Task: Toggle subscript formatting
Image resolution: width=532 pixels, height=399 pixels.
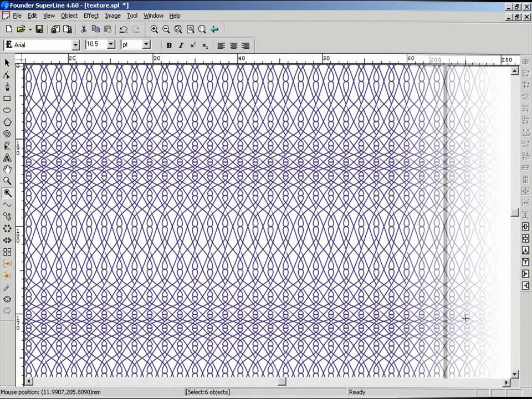Action: click(x=204, y=45)
